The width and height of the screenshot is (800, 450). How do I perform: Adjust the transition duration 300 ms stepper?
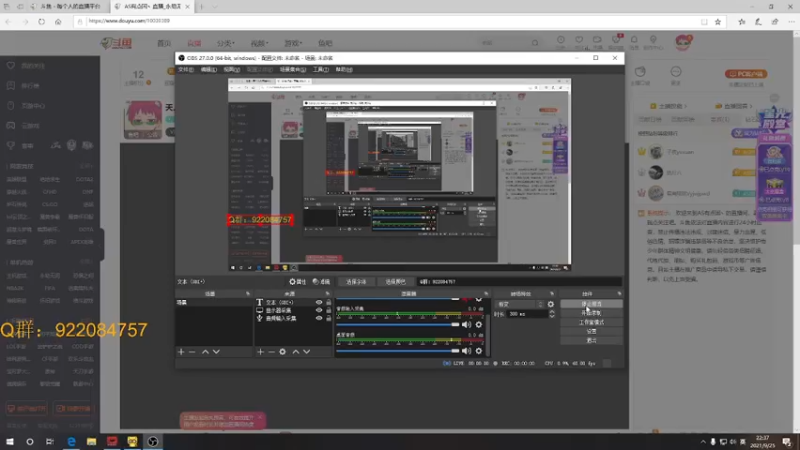point(552,314)
